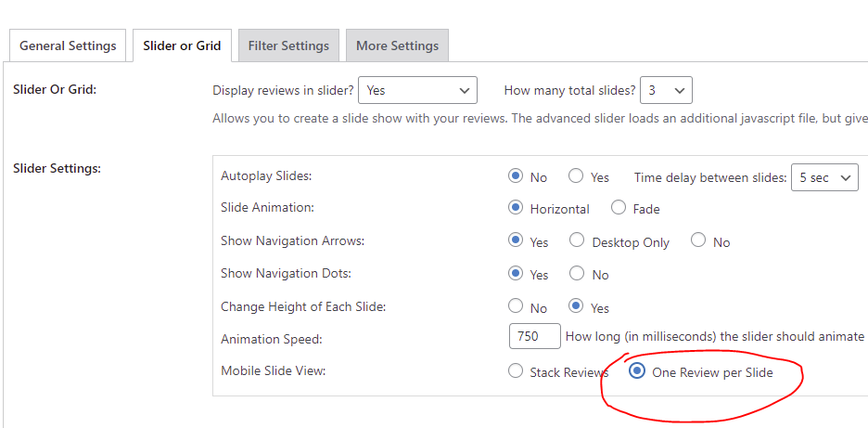The image size is (868, 428).
Task: Switch to the Filter Settings tab
Action: (288, 45)
